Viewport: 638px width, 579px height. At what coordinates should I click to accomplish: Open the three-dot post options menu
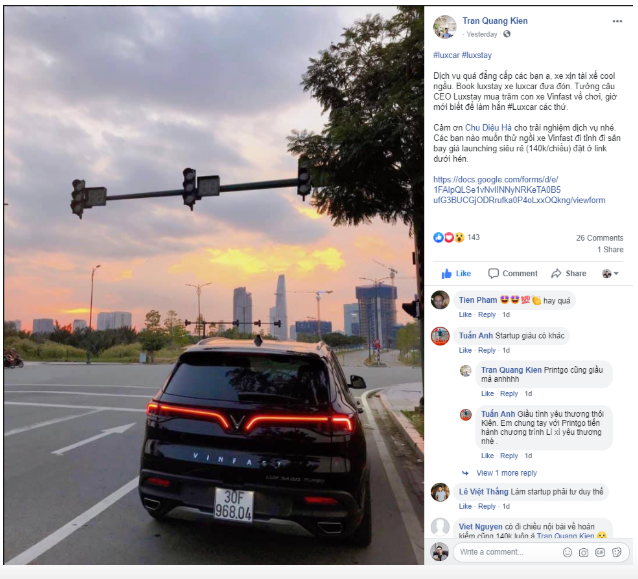coord(617,21)
